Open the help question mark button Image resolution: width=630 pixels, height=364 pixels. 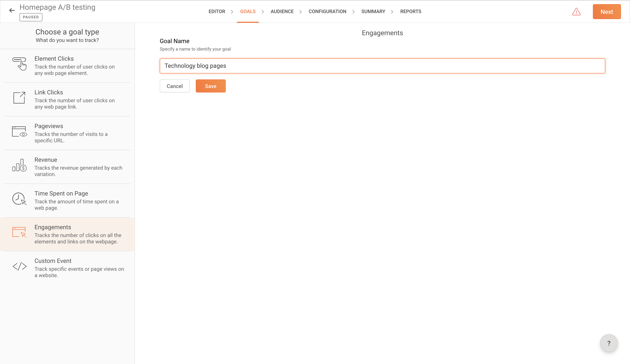[609, 343]
